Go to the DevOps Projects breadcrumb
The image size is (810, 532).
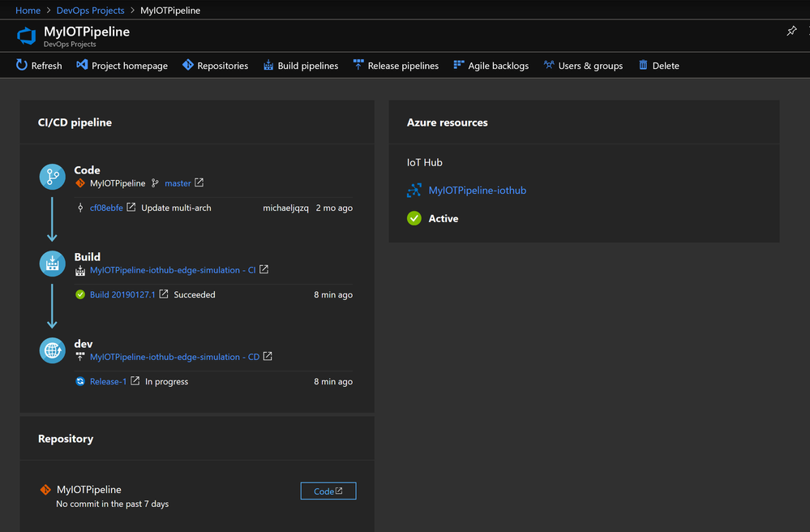90,11
